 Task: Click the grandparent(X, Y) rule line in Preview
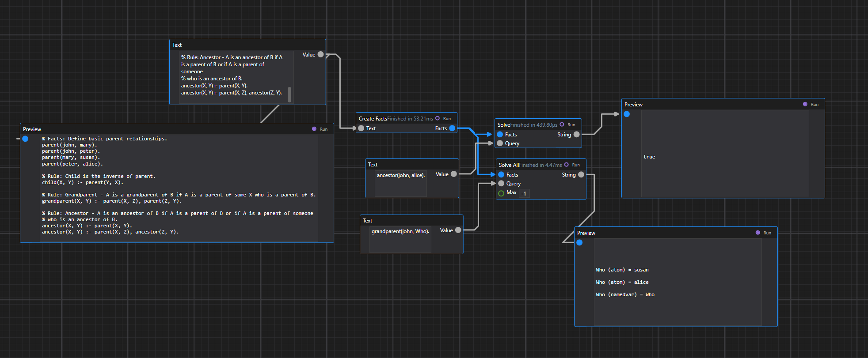tap(112, 201)
